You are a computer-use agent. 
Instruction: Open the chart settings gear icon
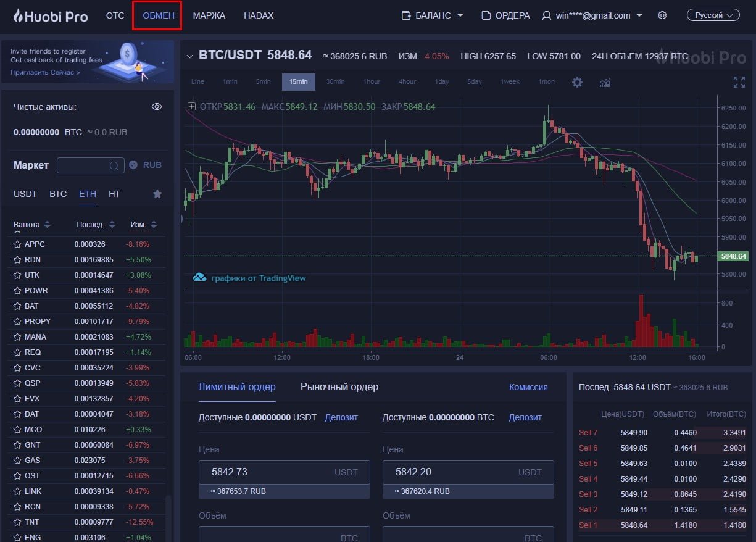(x=577, y=81)
